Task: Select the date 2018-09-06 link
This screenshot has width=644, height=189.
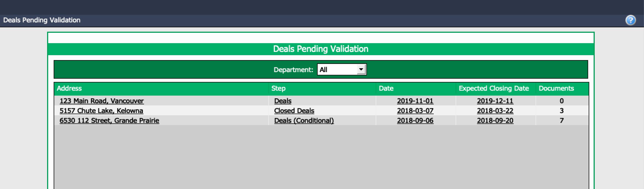Action: tap(415, 120)
